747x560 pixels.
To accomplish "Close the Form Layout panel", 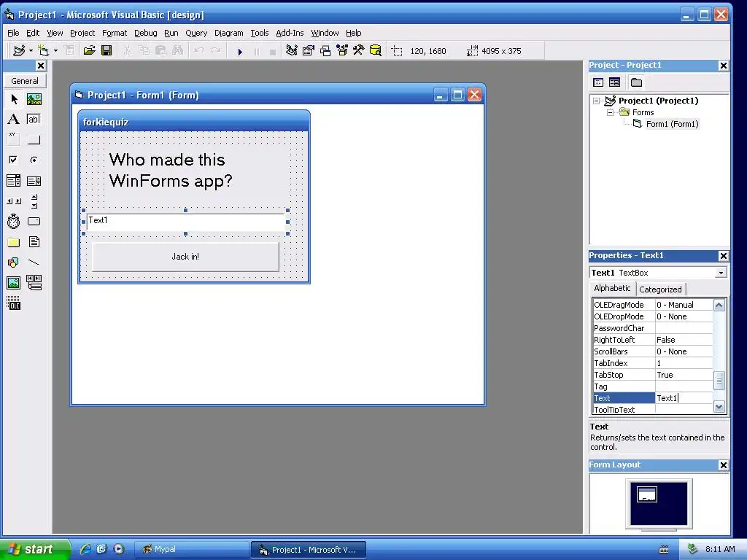I will click(723, 465).
